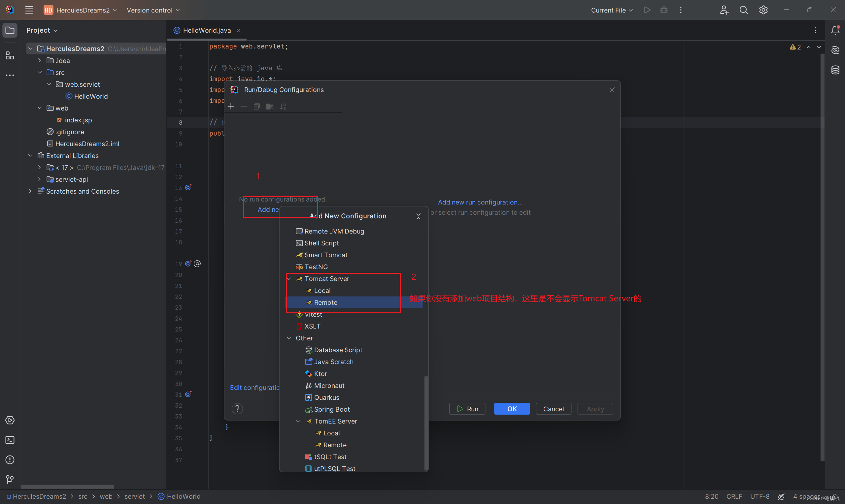Create new folder in configurations toolbar
The image size is (845, 504).
pyautogui.click(x=269, y=106)
